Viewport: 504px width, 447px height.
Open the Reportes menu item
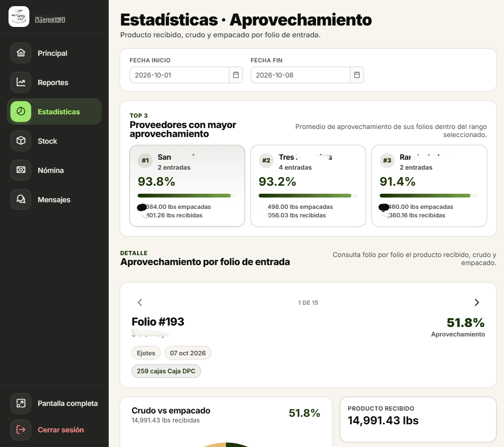54,82
